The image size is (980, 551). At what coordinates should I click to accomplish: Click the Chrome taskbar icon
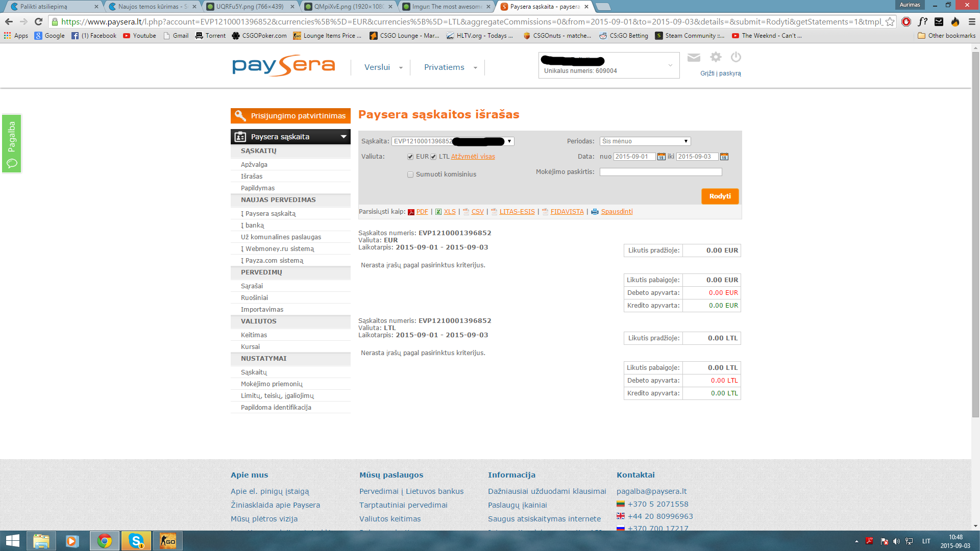105,541
